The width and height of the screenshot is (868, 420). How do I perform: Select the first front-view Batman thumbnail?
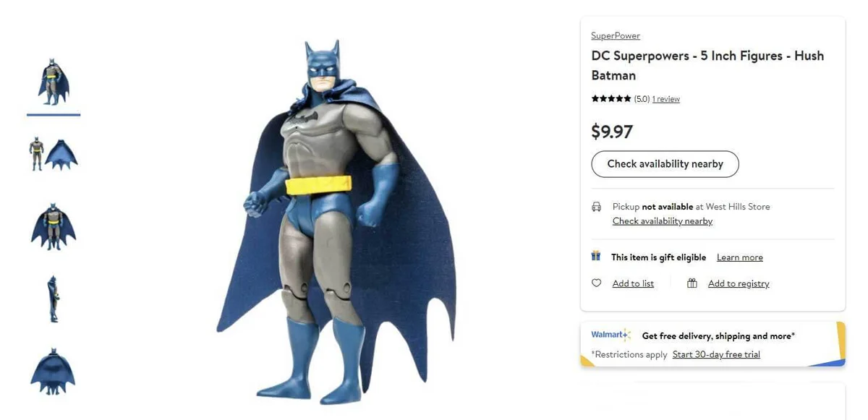pyautogui.click(x=54, y=82)
